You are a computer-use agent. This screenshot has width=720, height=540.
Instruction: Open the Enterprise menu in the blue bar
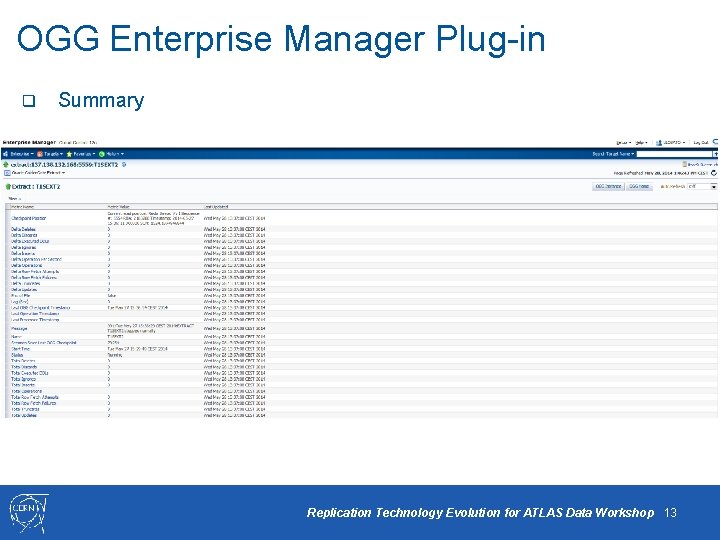coord(19,154)
